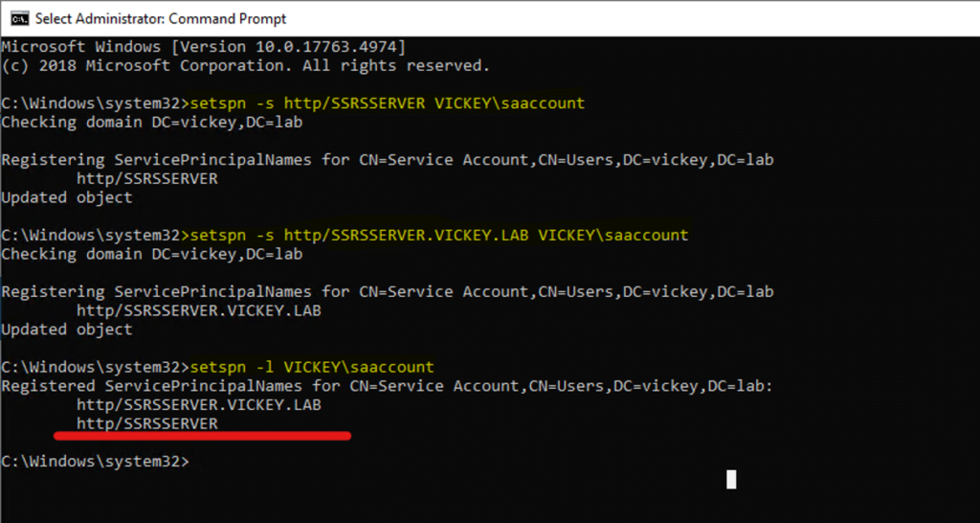The image size is (980, 523).
Task: Click the 'setspn -s http/SSRSSERVER VICKEY\saaccount' command
Action: pos(388,103)
